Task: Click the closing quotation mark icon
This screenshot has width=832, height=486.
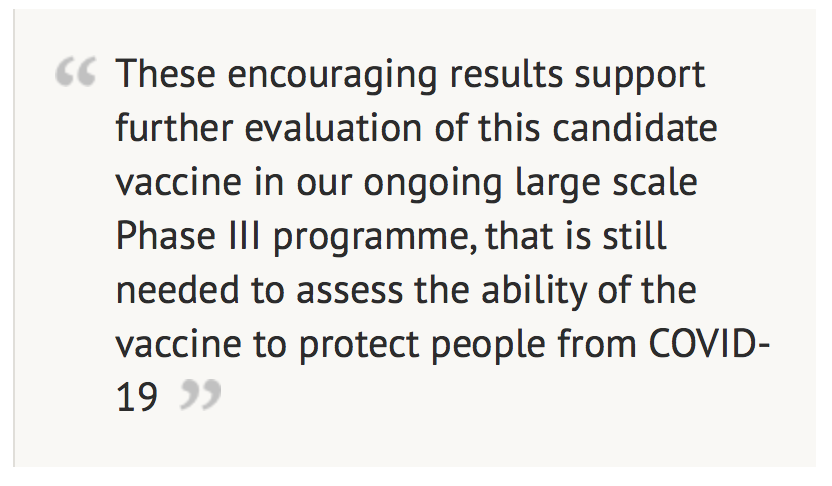Action: point(200,397)
